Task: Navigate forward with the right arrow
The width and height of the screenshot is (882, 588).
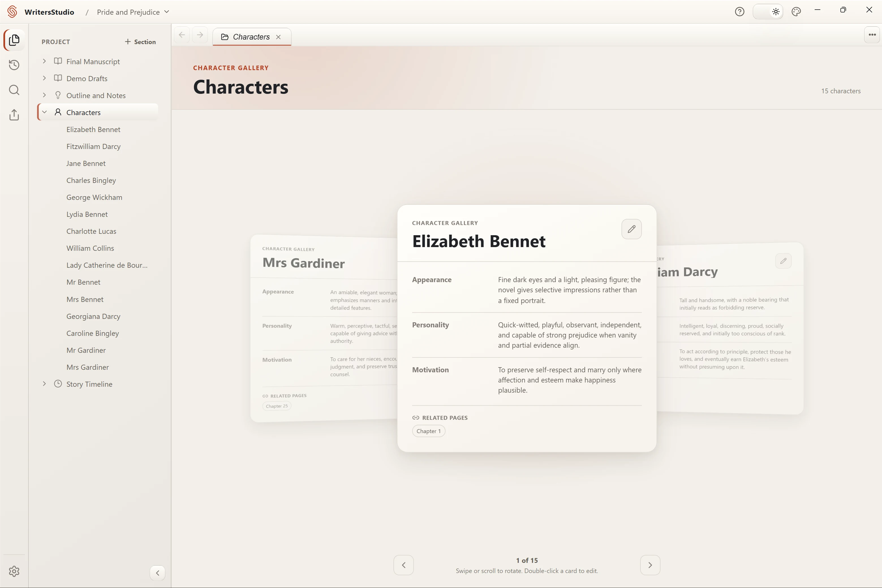Action: click(200, 35)
